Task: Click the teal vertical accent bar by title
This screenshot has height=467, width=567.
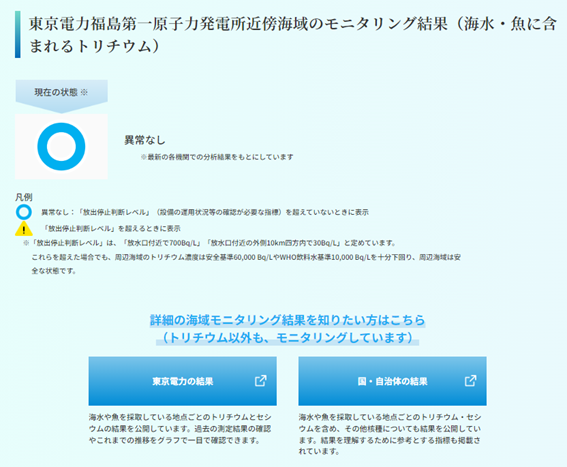Action: (x=18, y=34)
